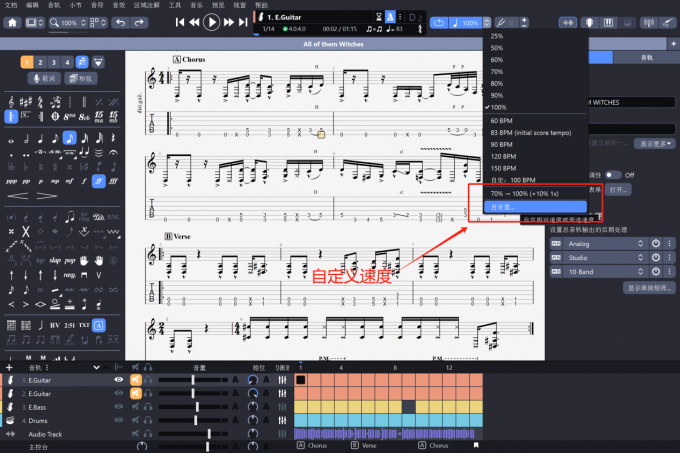Image resolution: width=680 pixels, height=453 pixels.
Task: Mute the first E.Guitar track
Action: 135,380
